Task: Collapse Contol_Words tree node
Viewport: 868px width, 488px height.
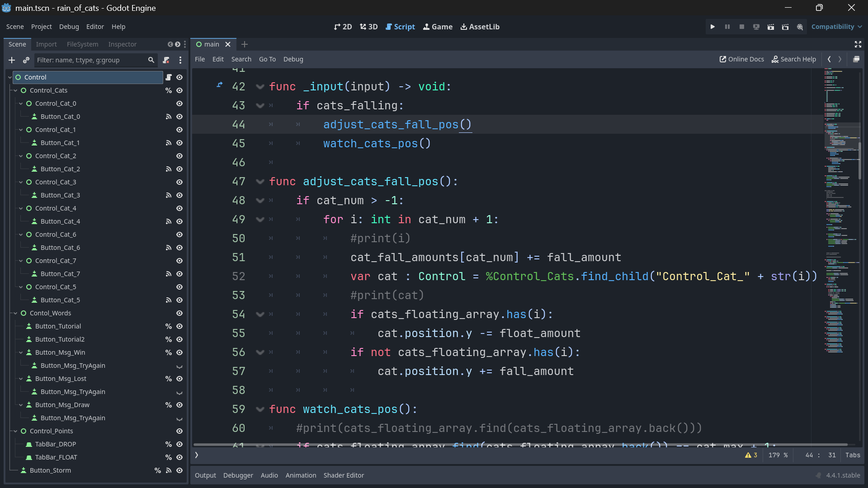Action: point(15,313)
